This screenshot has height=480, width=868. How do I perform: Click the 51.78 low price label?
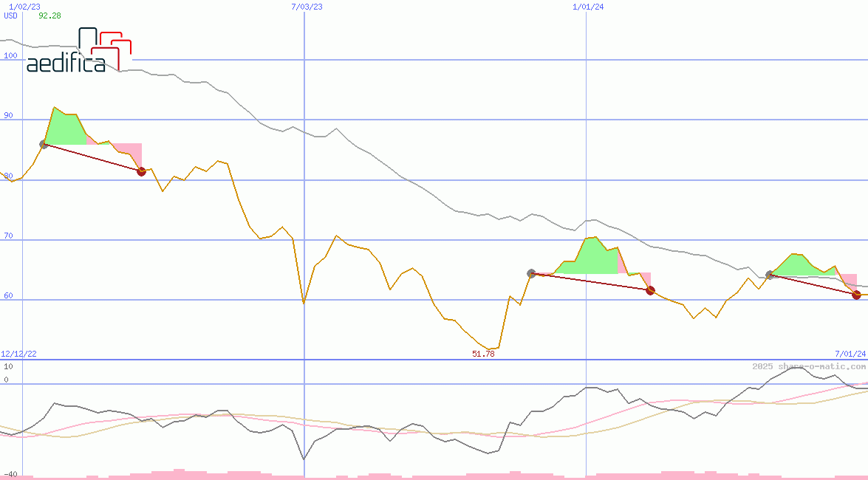tap(483, 354)
